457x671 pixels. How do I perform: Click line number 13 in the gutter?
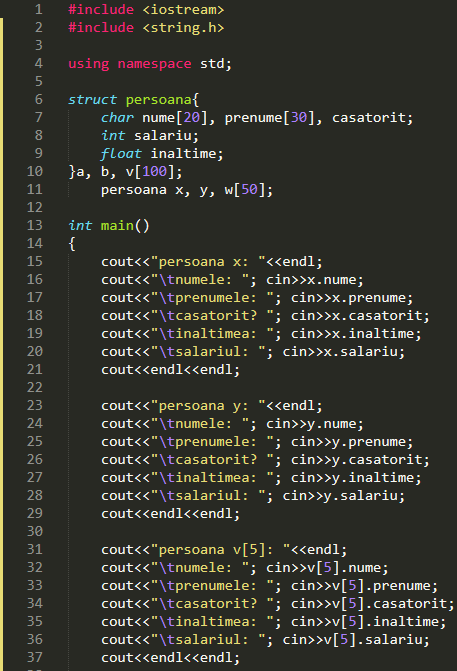(x=35, y=225)
